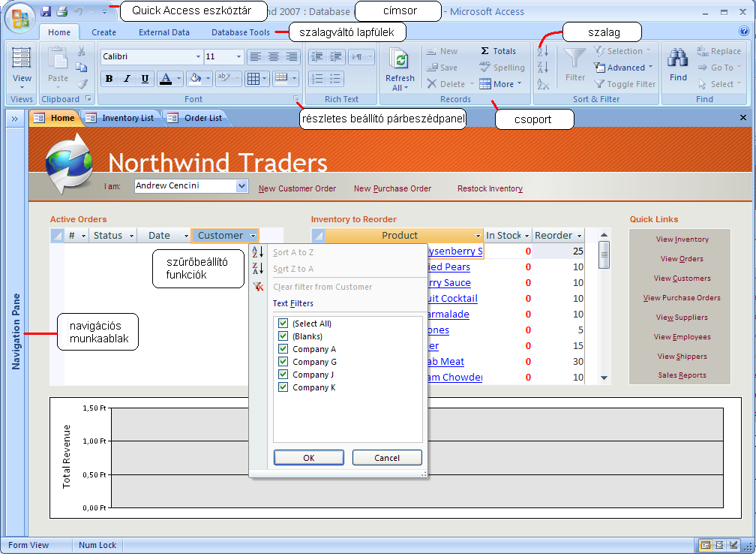Click the large Filter funnel button

[x=574, y=65]
